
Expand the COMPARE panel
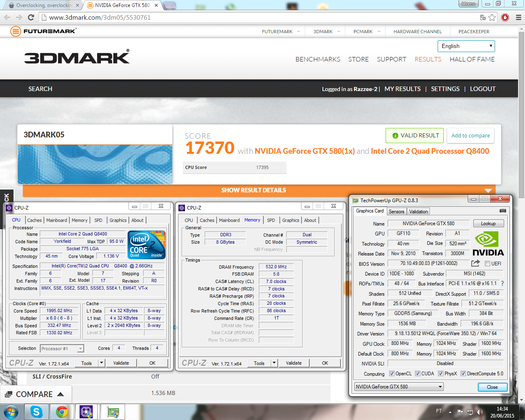coord(35,394)
